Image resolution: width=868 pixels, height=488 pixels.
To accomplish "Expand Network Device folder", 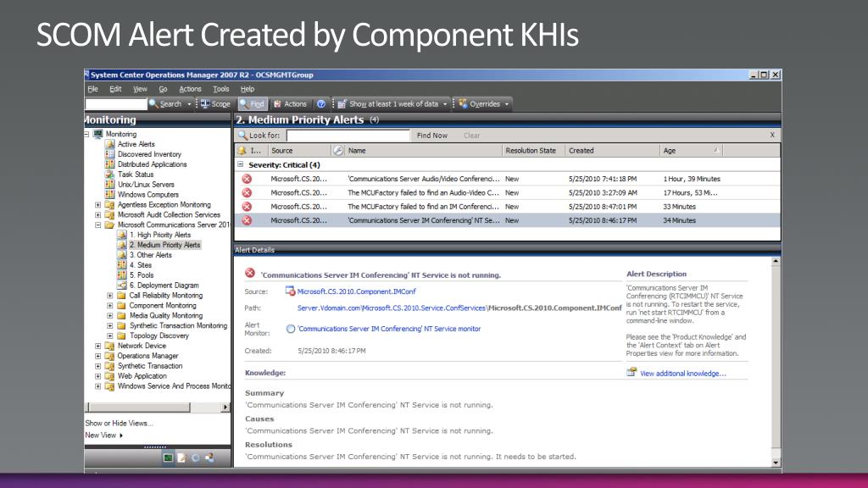I will click(98, 346).
